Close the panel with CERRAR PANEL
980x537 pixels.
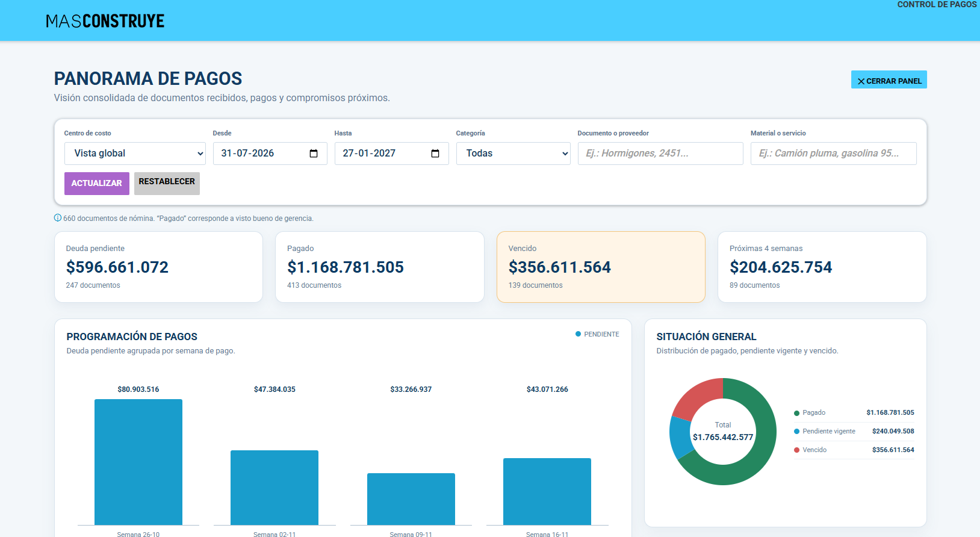[889, 80]
